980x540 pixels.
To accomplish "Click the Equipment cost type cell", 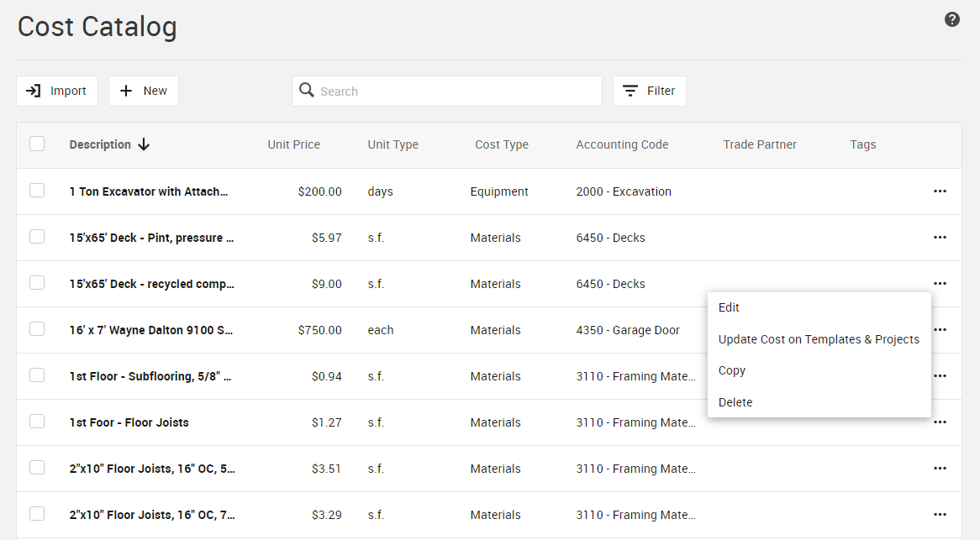I will 498,191.
